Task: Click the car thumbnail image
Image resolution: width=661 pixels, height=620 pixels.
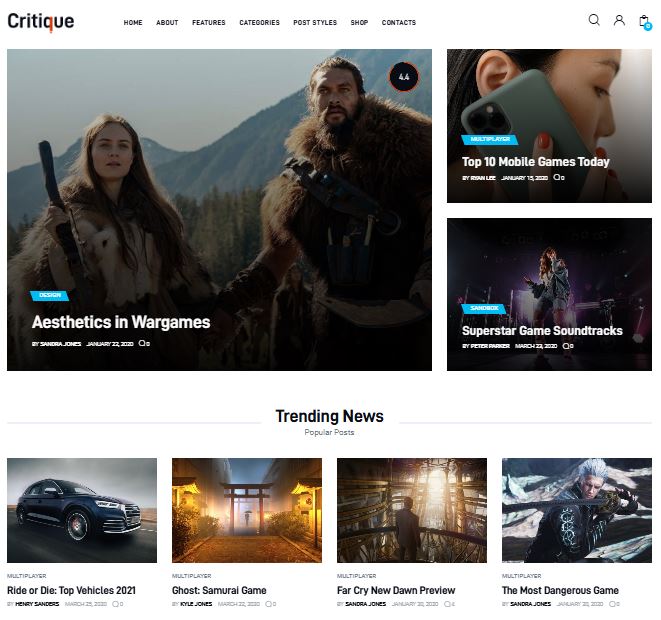Action: coord(82,510)
